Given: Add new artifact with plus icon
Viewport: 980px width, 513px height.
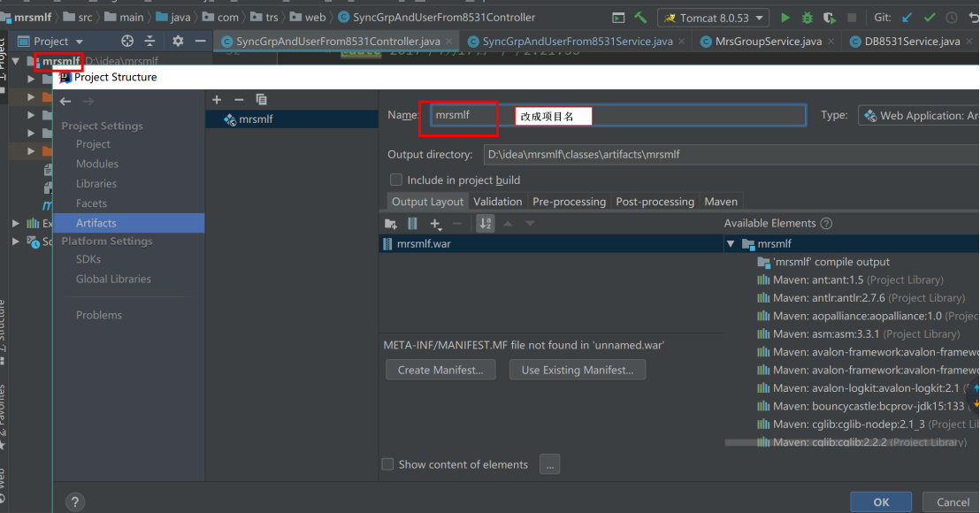Looking at the screenshot, I should [217, 100].
